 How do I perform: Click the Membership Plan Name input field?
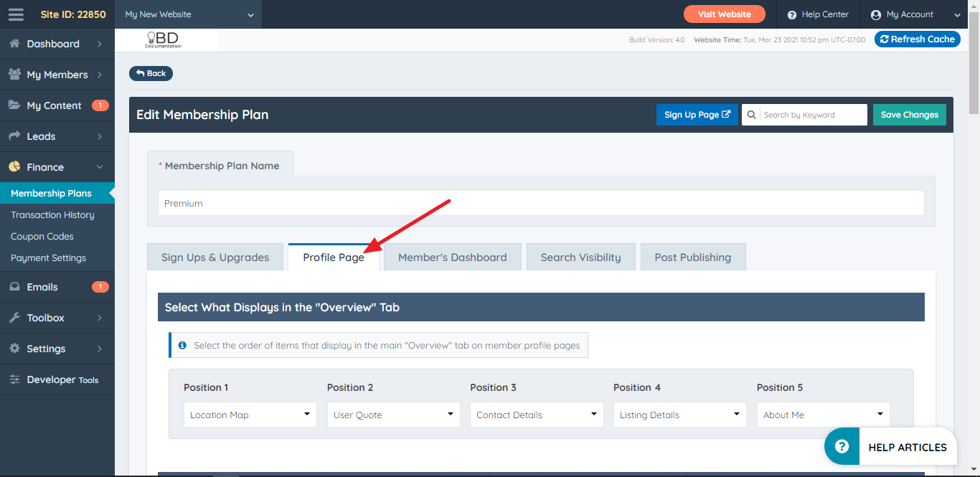[x=541, y=203]
